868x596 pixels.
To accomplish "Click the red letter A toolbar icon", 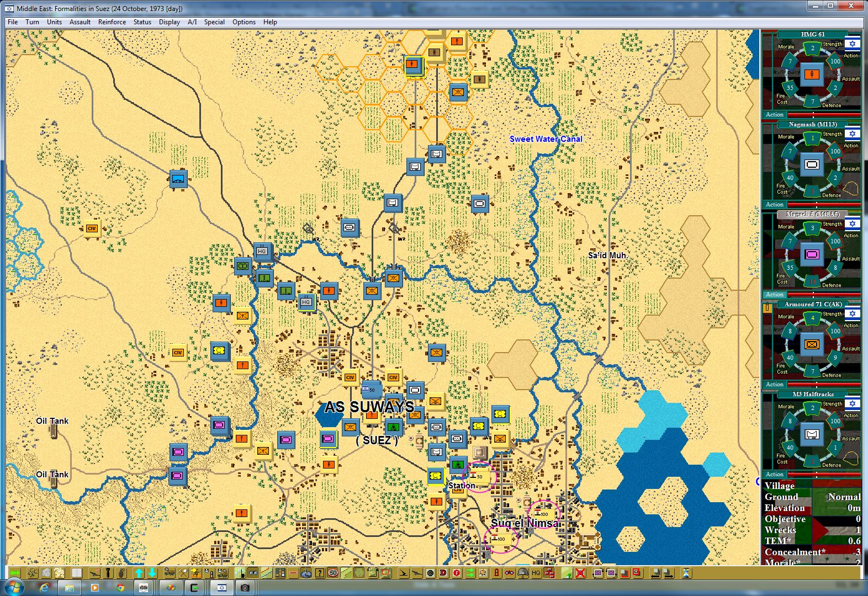I will click(x=496, y=573).
